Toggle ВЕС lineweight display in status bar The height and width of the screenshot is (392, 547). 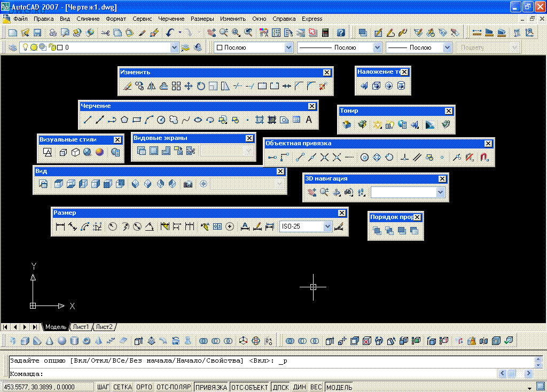click(316, 387)
